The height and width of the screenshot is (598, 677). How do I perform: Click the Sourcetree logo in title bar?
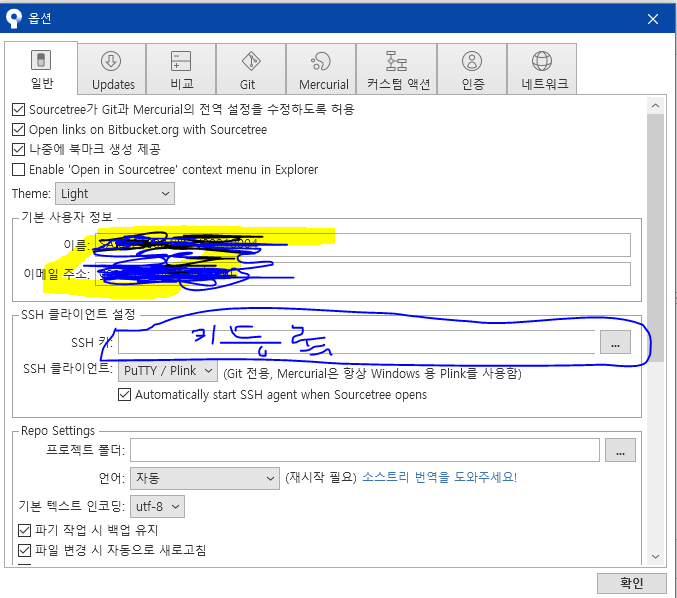[x=14, y=19]
